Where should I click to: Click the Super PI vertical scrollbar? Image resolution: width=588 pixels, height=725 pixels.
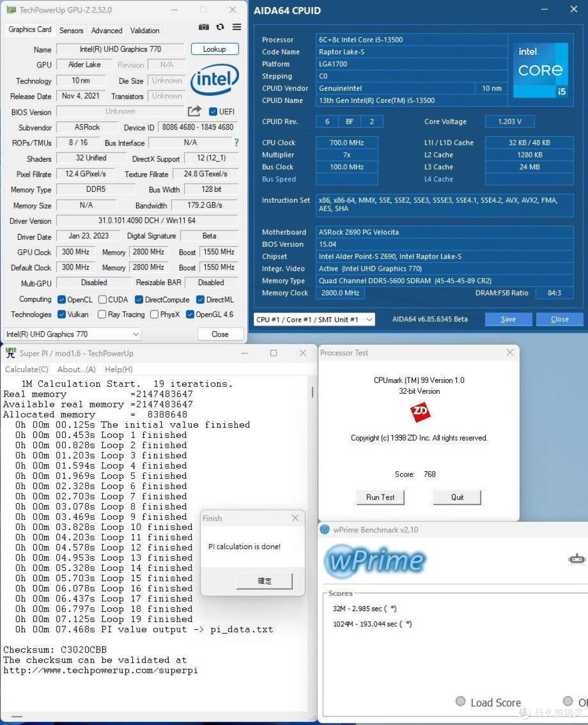pos(311,392)
